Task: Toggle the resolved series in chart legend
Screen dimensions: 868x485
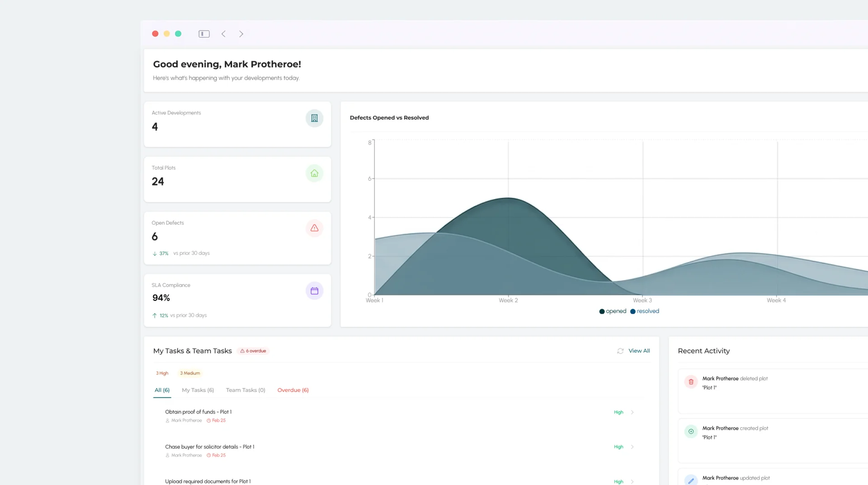Action: (x=645, y=311)
